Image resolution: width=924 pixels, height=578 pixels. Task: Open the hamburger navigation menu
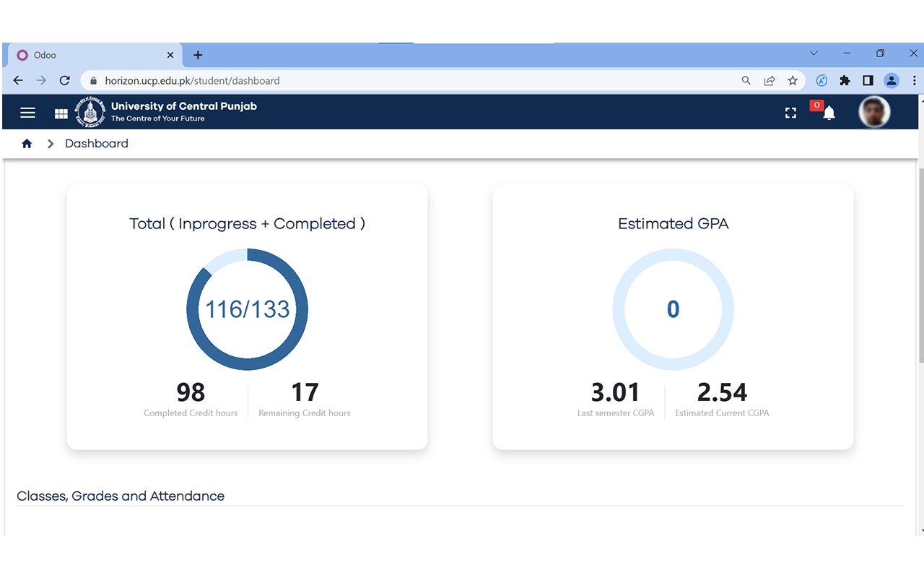tap(27, 112)
